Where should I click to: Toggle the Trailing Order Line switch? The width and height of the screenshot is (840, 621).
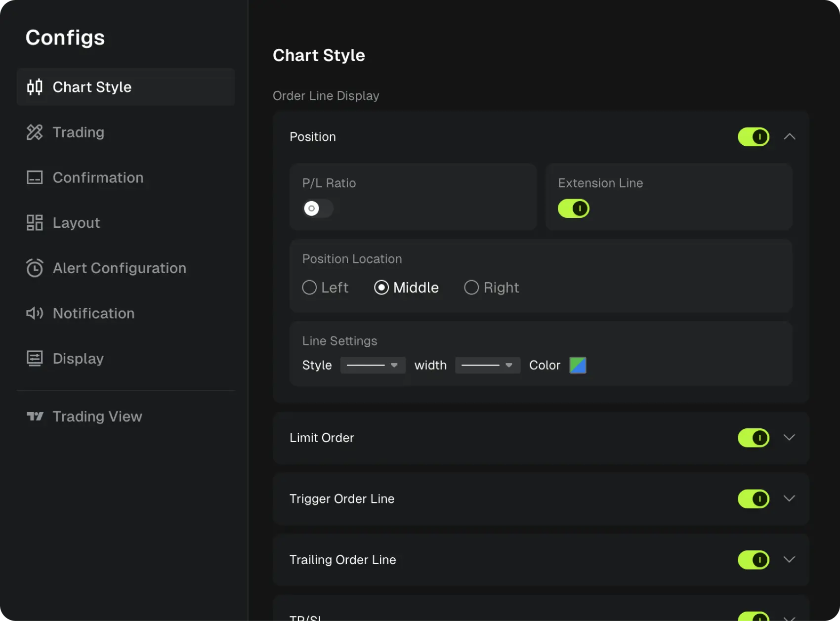[x=754, y=560]
